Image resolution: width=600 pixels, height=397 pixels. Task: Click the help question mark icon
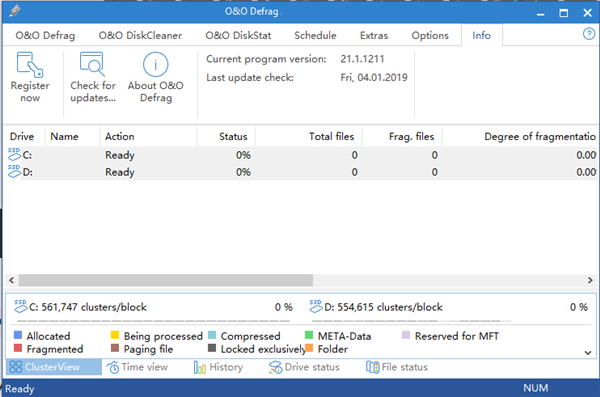[x=589, y=34]
